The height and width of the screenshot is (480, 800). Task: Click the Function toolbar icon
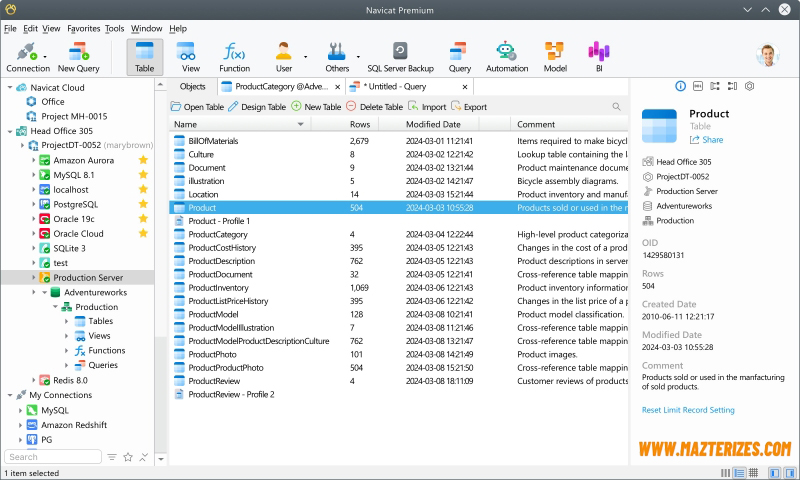(234, 57)
